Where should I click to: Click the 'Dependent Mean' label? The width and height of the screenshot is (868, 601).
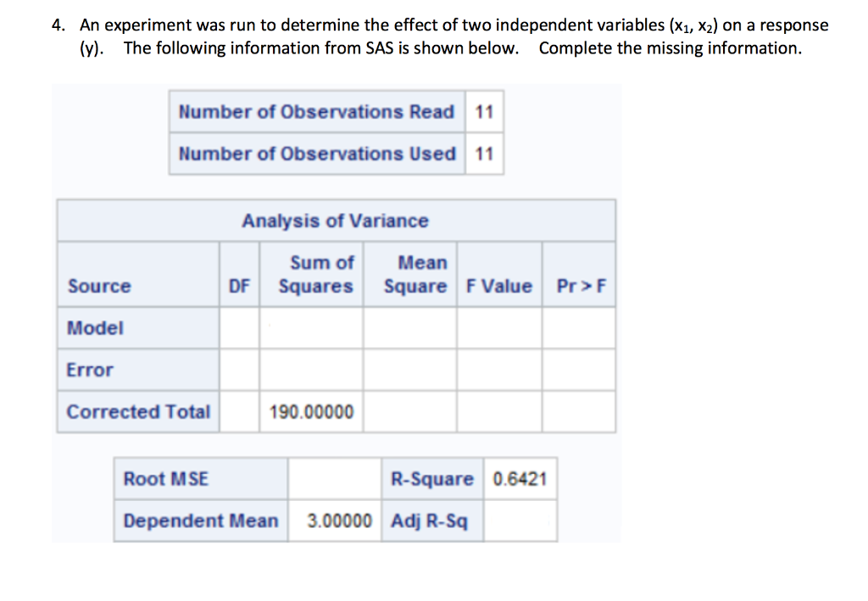click(201, 520)
